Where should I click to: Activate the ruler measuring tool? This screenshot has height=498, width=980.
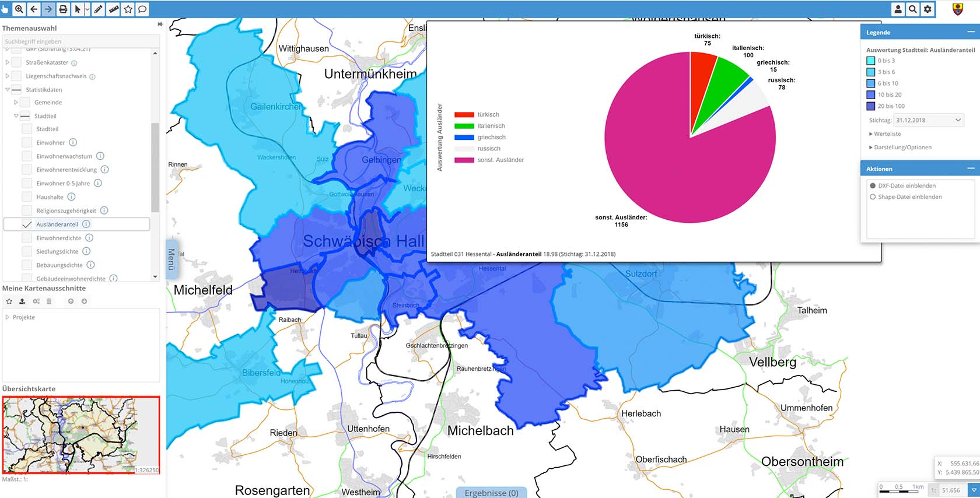click(x=114, y=9)
